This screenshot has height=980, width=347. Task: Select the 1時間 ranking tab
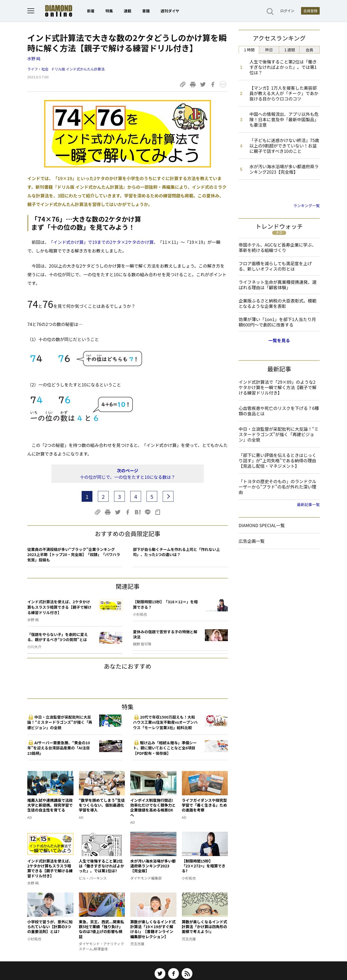tap(249, 50)
